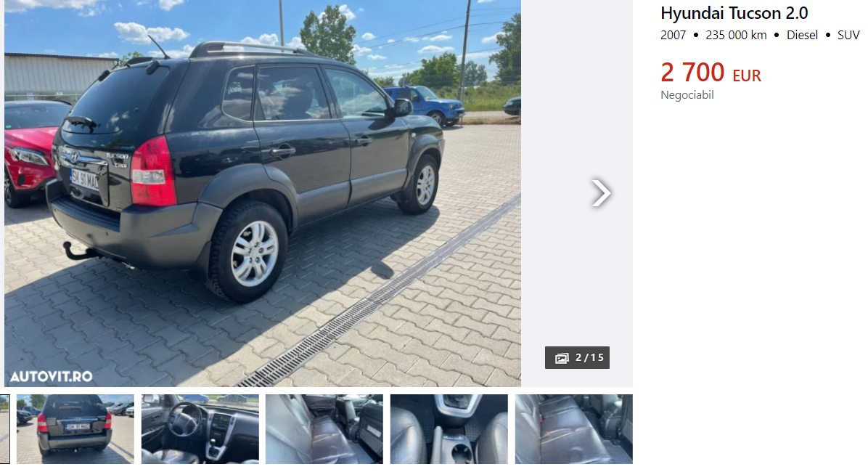Open the rear view thumbnail of the Tucson
This screenshot has width=868, height=472.
tap(75, 429)
